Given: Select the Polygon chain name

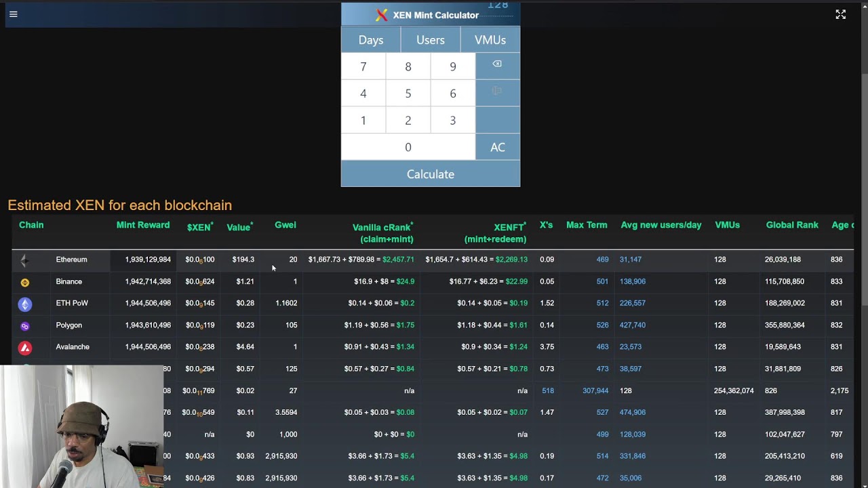Looking at the screenshot, I should (x=68, y=325).
